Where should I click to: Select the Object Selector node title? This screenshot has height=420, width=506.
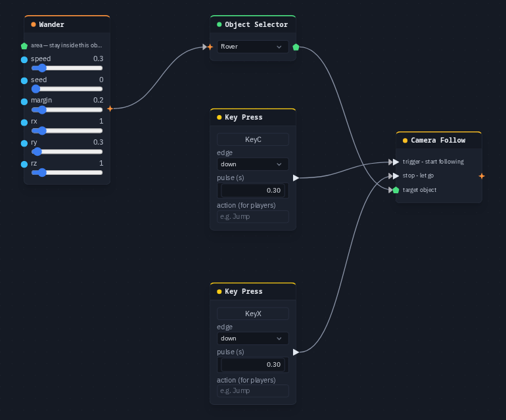click(256, 24)
